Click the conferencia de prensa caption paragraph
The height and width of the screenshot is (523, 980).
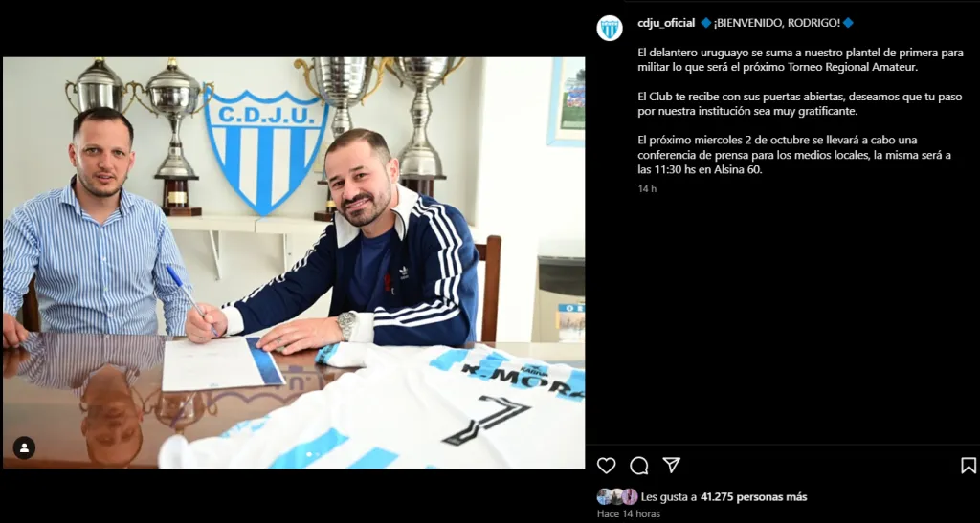[794, 155]
